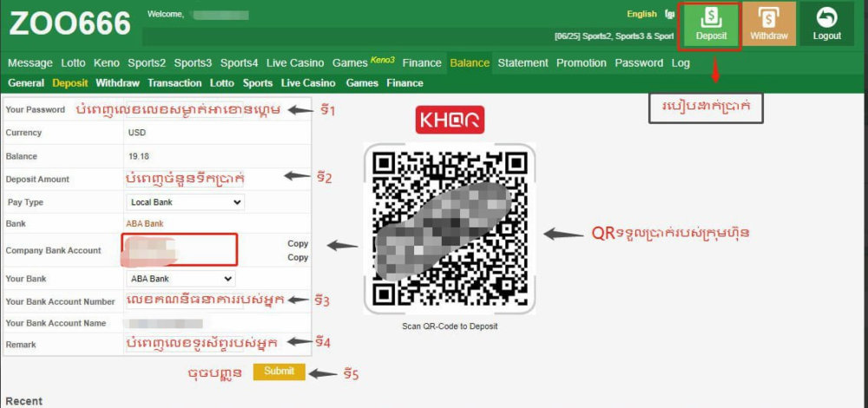Viewport: 868px width, 408px height.
Task: Click the Withdraw icon button
Action: (768, 24)
